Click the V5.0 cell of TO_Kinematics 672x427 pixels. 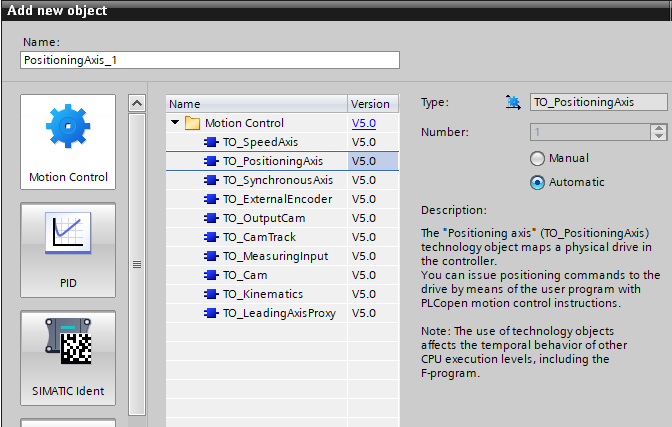pyautogui.click(x=373, y=294)
